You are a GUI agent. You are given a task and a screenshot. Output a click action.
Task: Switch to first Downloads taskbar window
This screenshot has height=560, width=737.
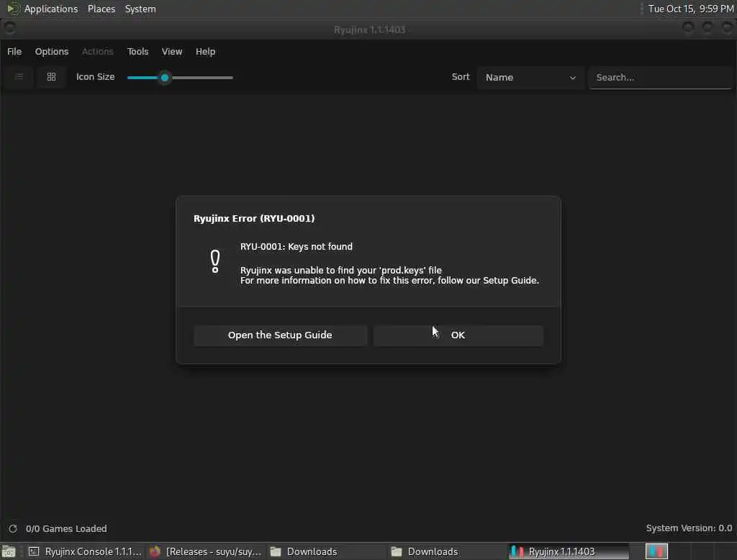(x=327, y=551)
